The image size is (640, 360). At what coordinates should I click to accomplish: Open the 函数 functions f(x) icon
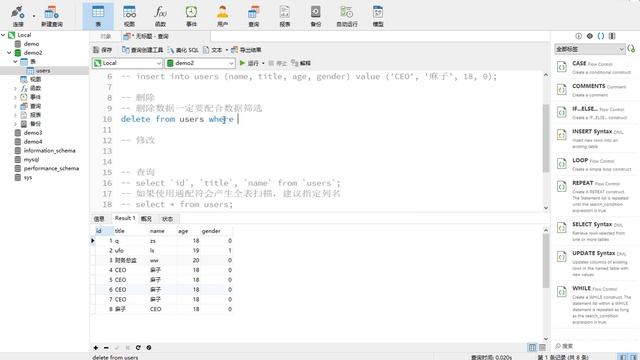pos(160,16)
